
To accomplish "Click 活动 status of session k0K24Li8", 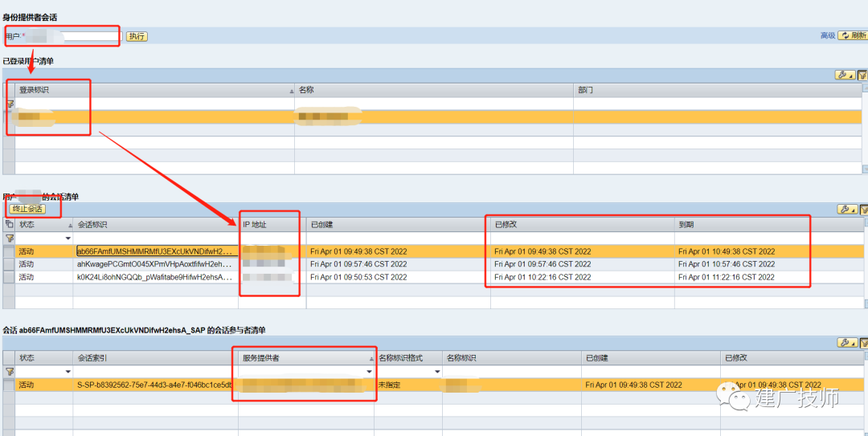I will point(26,277).
